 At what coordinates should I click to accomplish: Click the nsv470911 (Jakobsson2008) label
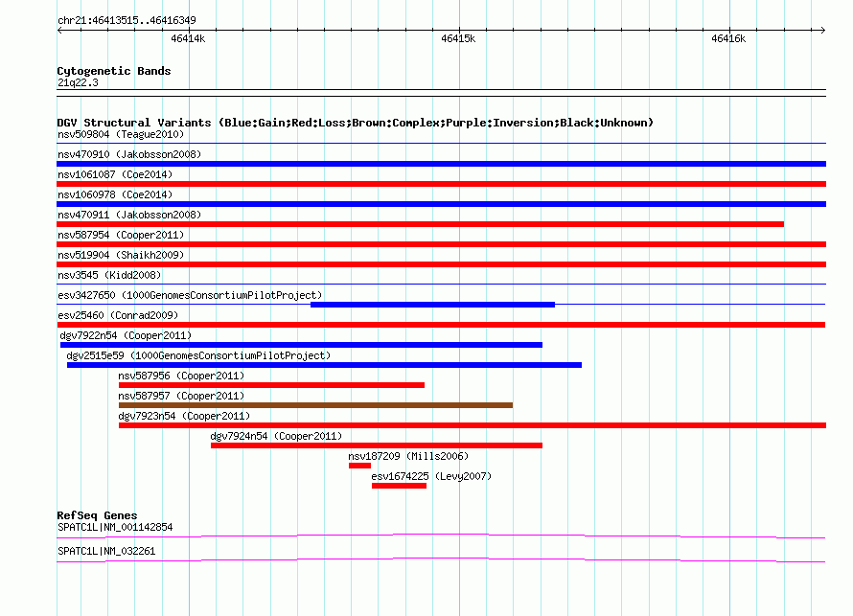(129, 215)
